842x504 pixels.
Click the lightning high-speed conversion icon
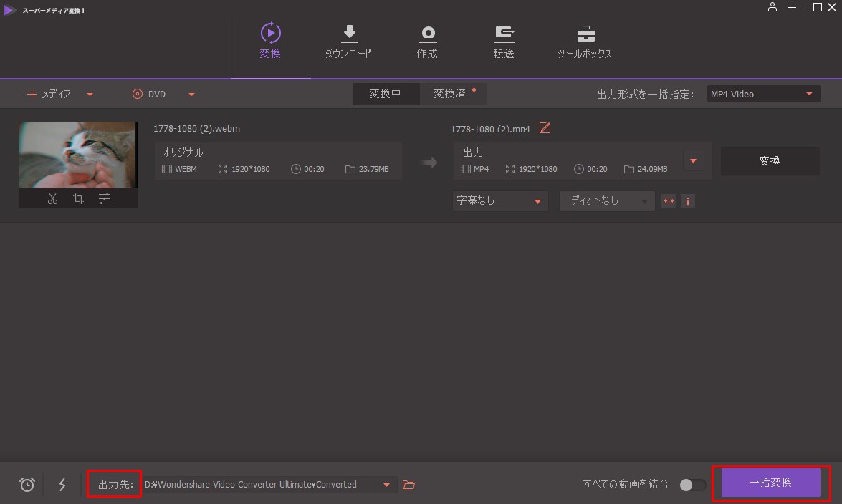62,485
